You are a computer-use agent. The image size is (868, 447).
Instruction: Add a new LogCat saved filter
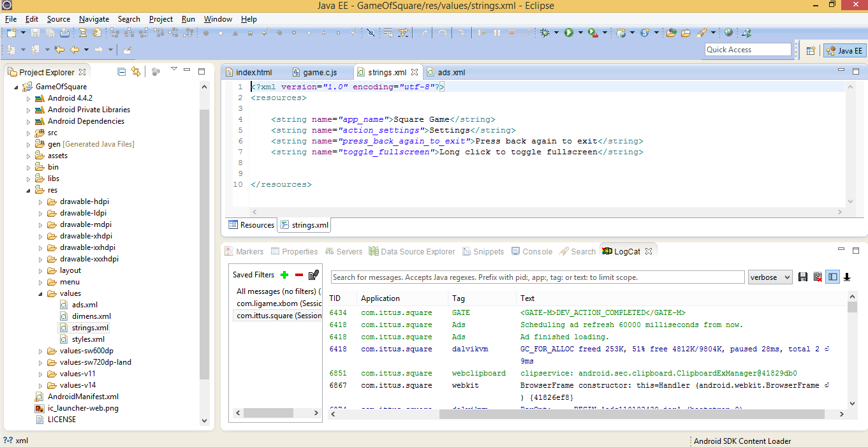click(x=284, y=275)
